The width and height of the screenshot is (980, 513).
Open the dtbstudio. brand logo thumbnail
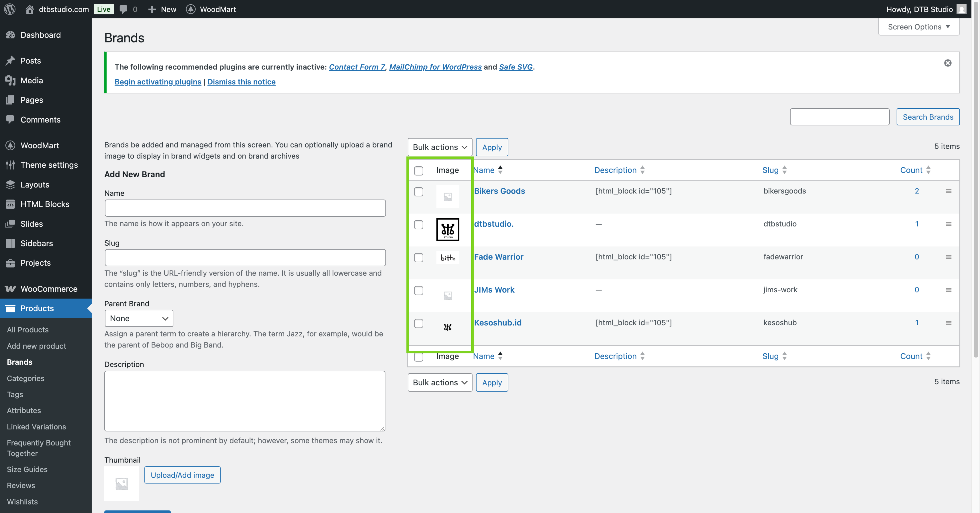[447, 230]
